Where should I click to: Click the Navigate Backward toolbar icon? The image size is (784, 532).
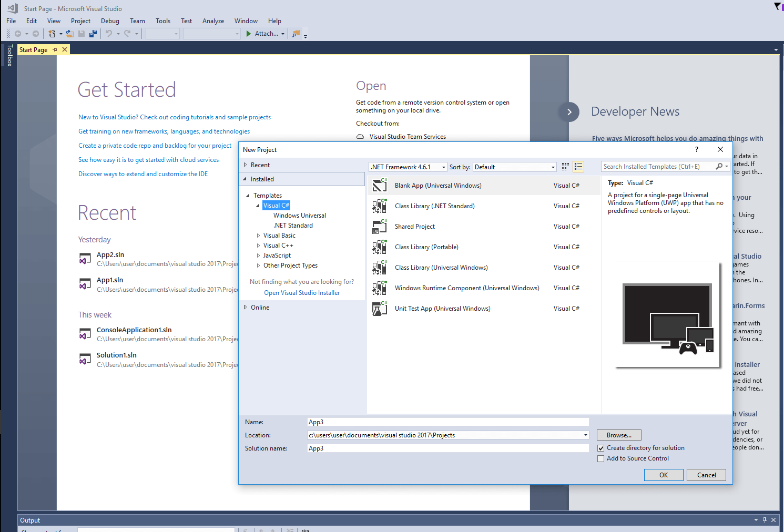point(18,34)
